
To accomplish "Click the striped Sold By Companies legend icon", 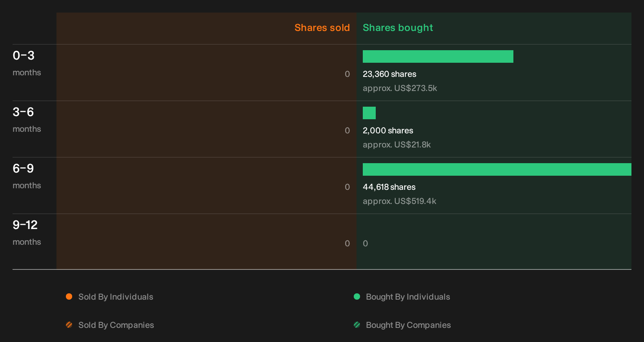I will 69,325.
